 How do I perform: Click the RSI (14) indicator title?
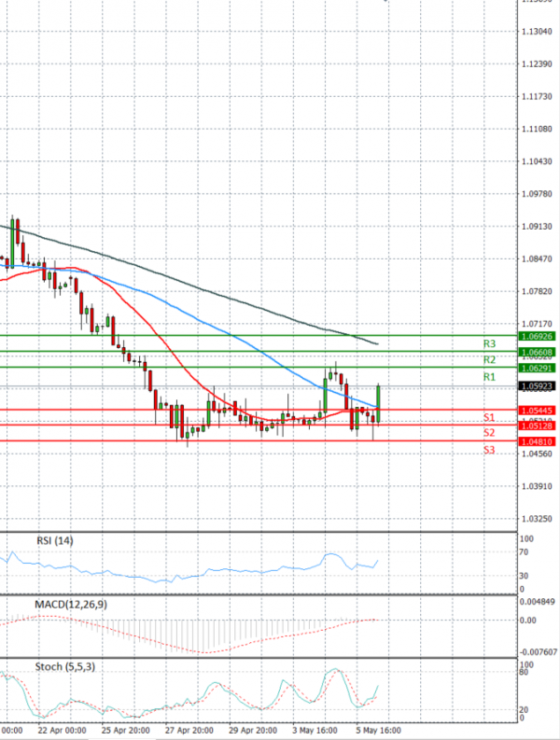[x=55, y=541]
